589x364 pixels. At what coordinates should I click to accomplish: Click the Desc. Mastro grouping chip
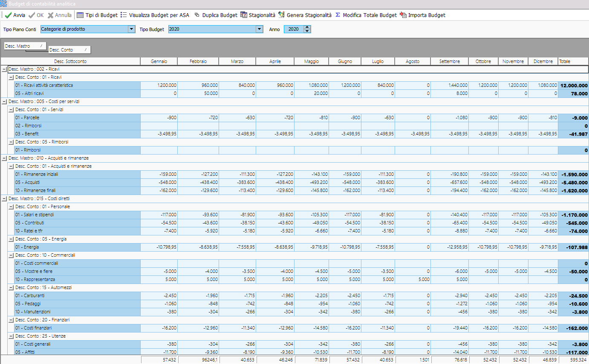pyautogui.click(x=25, y=46)
